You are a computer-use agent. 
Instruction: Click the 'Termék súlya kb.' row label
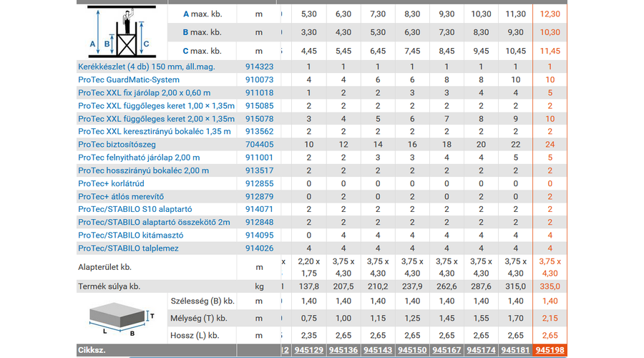[x=109, y=286]
